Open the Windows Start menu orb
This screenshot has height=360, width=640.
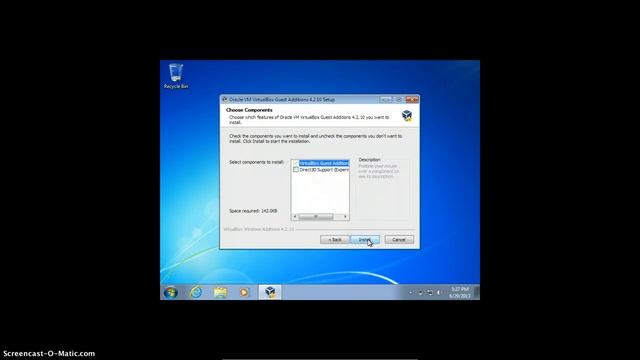171,292
